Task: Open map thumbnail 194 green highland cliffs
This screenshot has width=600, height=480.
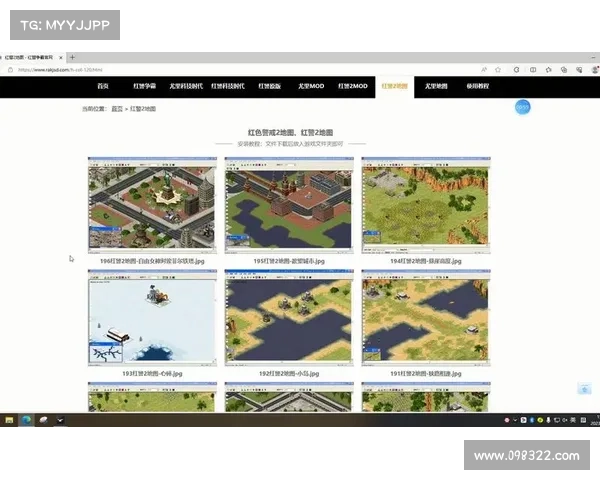Action: pyautogui.click(x=426, y=205)
